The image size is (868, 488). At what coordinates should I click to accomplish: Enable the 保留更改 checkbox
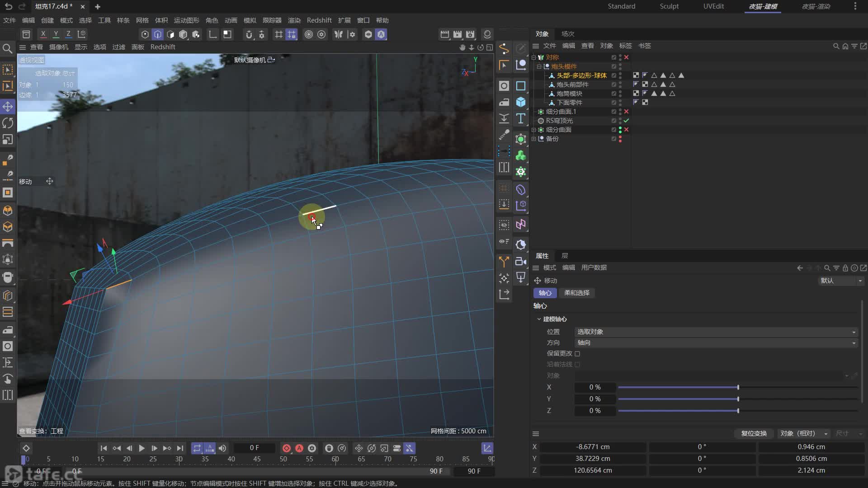577,353
